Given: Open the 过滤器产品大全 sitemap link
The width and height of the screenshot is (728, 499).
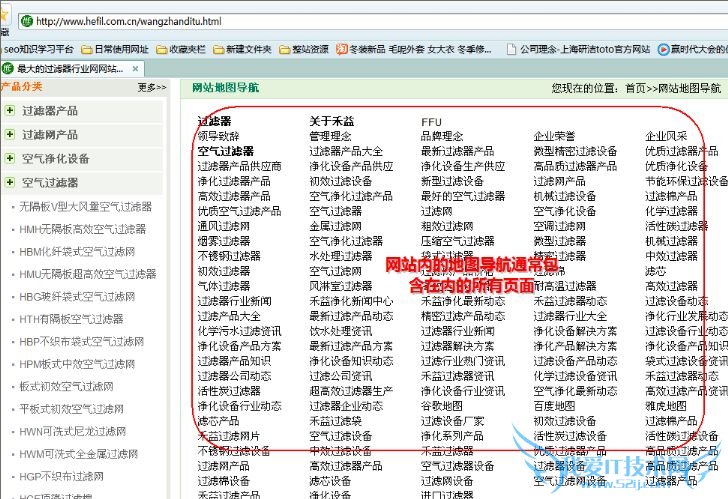Looking at the screenshot, I should pos(346,151).
